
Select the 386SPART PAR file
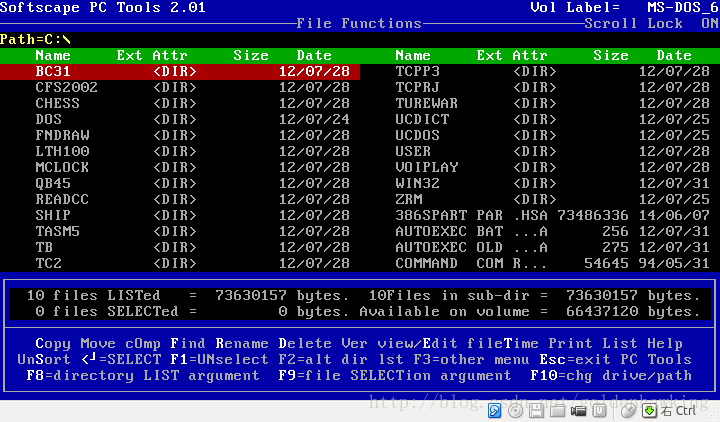tap(552, 215)
